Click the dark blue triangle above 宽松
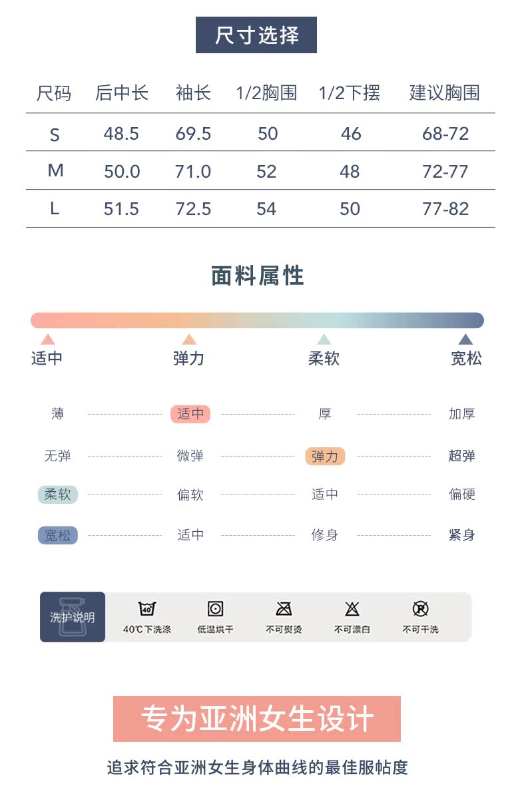 pos(465,339)
